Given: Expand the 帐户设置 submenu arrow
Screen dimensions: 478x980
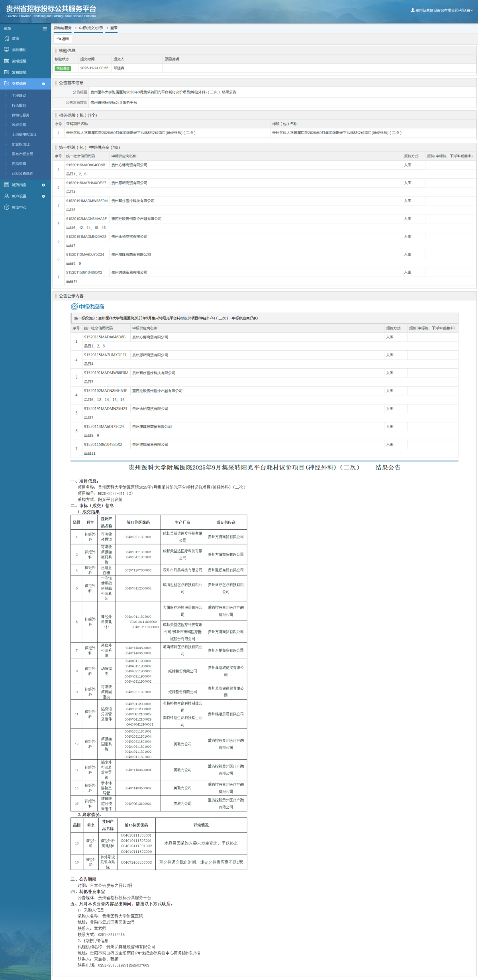Looking at the screenshot, I should pos(43,196).
